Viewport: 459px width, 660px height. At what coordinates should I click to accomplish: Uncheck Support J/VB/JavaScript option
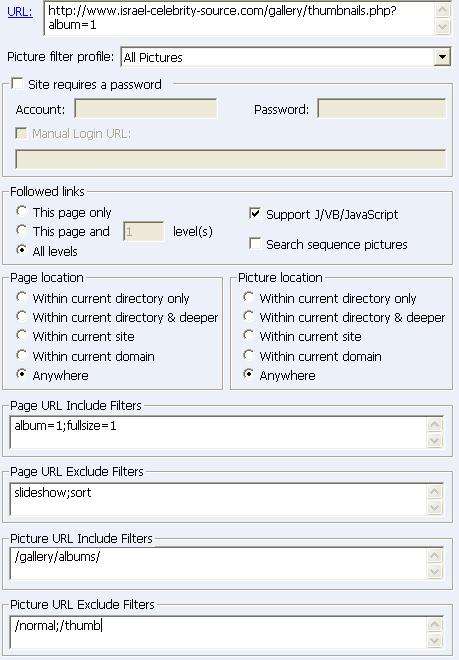[255, 213]
